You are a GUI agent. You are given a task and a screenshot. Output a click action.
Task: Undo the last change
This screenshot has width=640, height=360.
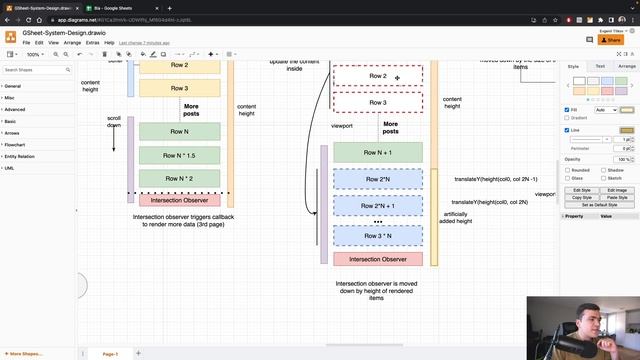coord(80,54)
